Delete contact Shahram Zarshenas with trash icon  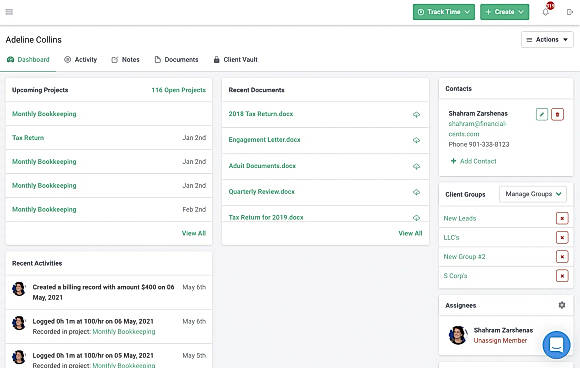557,114
